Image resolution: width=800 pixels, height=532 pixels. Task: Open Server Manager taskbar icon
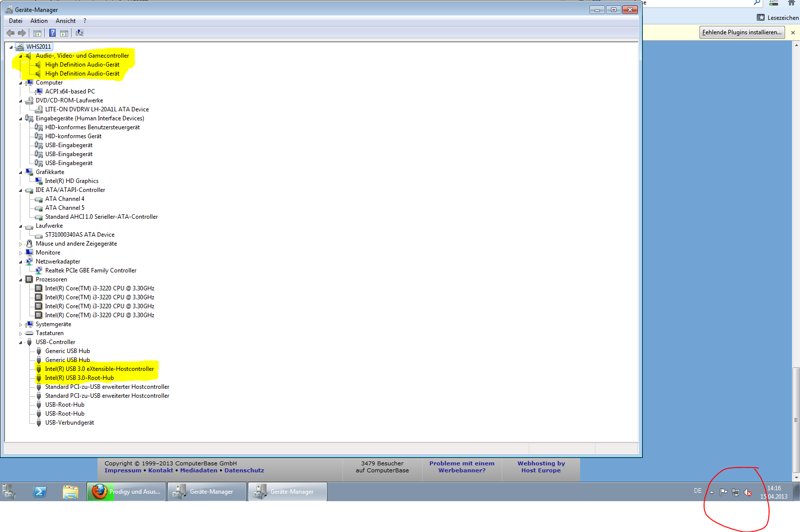click(x=9, y=492)
